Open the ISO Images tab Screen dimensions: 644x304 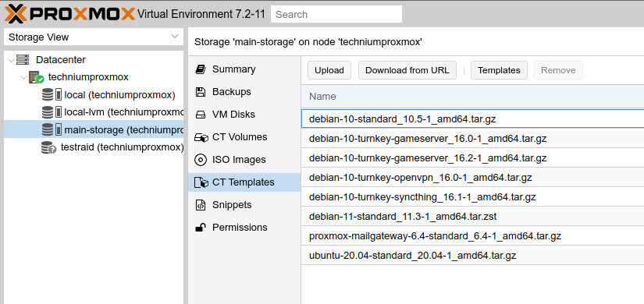tap(244, 160)
